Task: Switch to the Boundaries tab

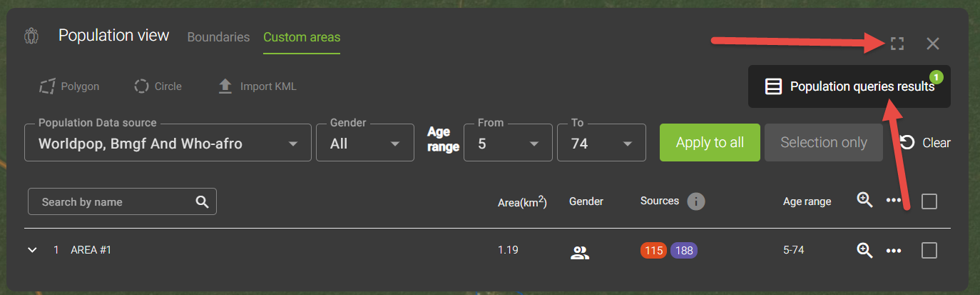Action: 218,37
